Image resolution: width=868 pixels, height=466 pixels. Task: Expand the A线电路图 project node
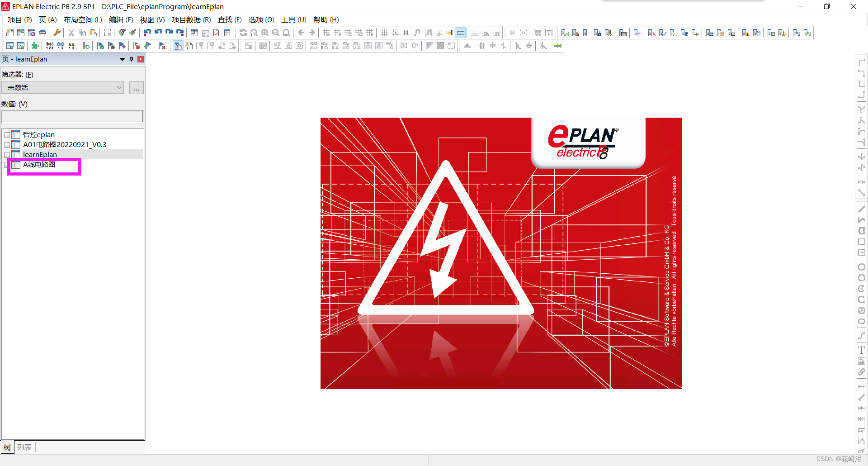7,165
